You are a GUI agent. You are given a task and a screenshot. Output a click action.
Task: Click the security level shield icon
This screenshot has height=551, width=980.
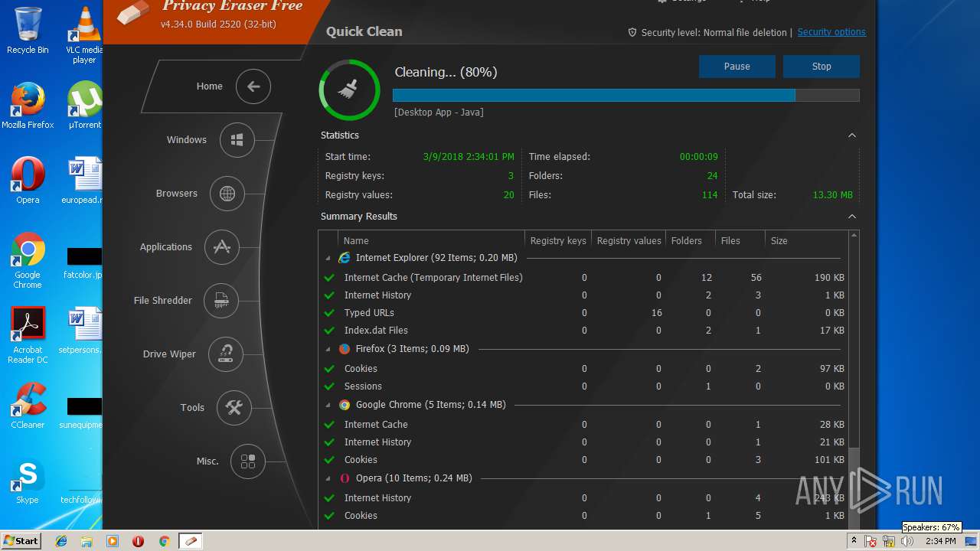[x=632, y=32]
